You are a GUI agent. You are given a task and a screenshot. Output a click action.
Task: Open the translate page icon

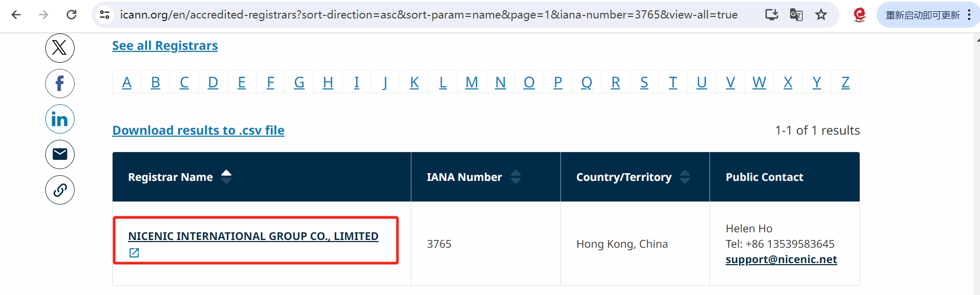[796, 14]
